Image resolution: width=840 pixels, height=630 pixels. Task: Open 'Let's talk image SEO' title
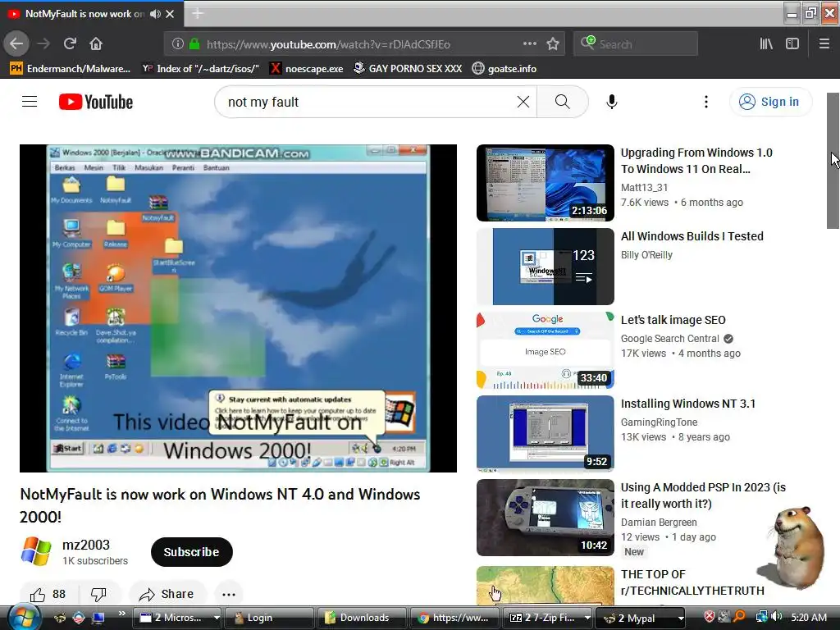673,320
